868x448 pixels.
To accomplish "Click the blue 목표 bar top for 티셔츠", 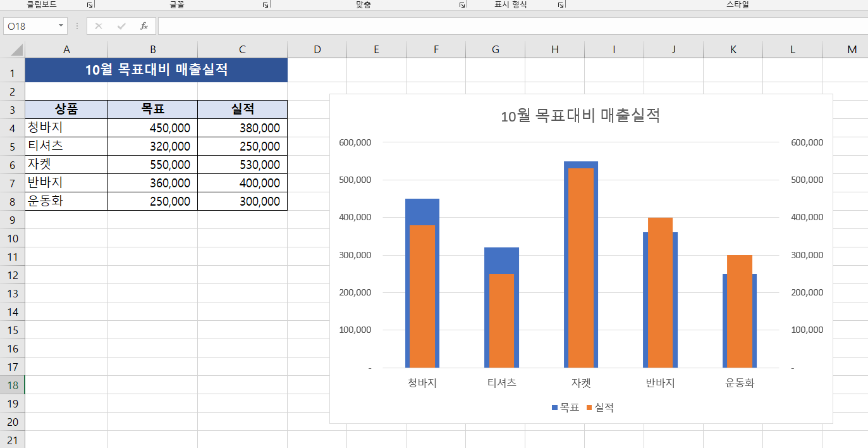I will click(x=501, y=260).
